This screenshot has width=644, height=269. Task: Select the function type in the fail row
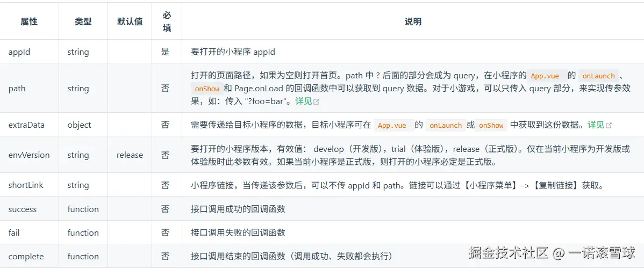coord(83,232)
